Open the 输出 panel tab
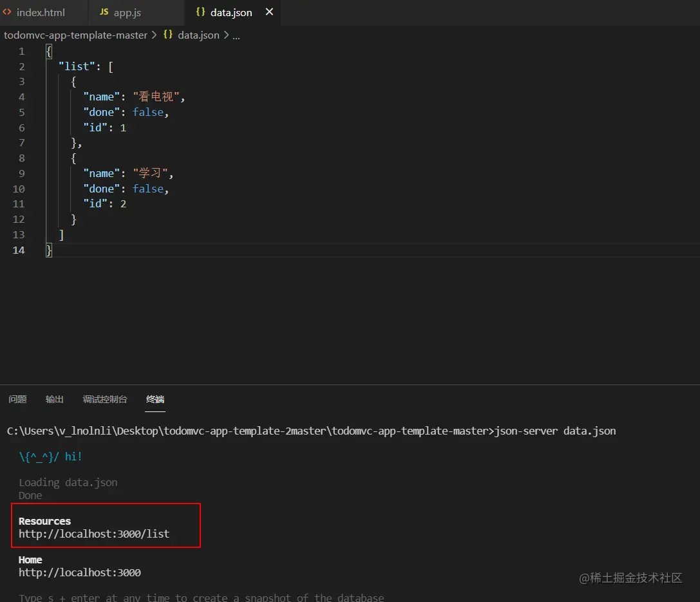The height and width of the screenshot is (602, 700). (x=55, y=399)
